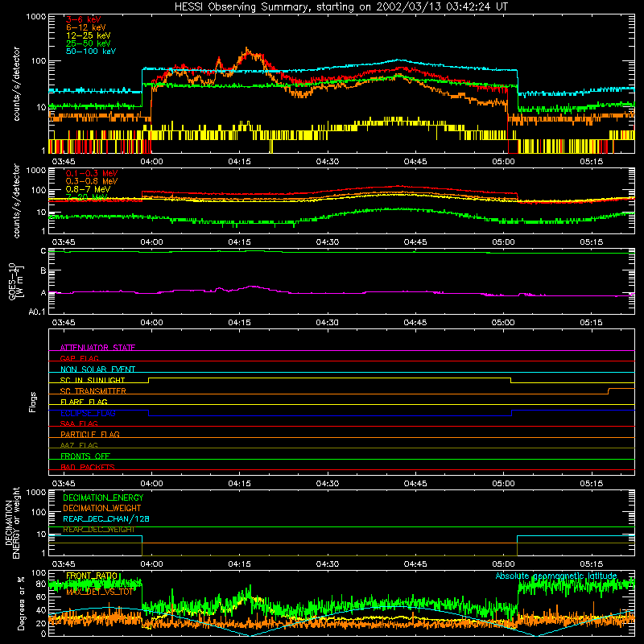Select the REAR_DEC_CHAN/128 legend label
644x644 pixels.
click(x=106, y=518)
